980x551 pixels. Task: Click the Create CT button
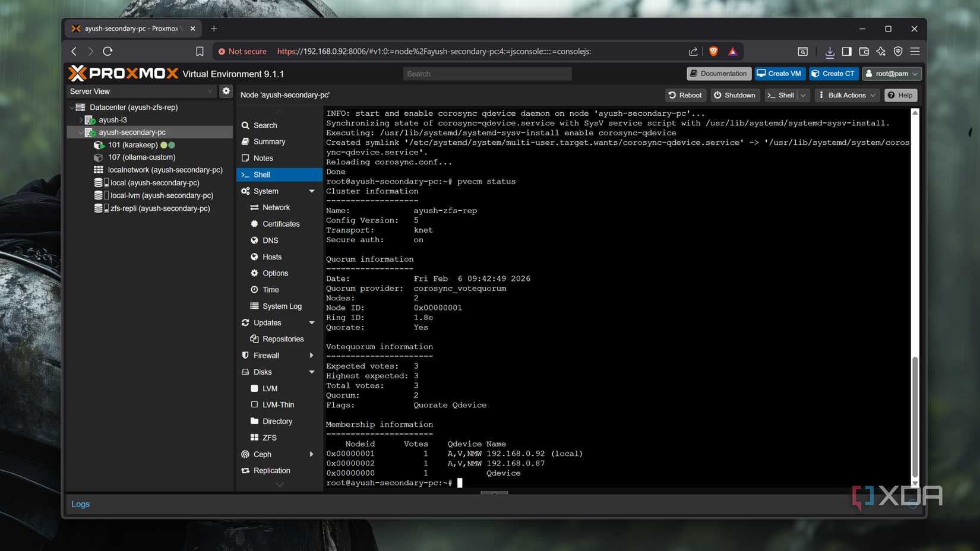[833, 74]
